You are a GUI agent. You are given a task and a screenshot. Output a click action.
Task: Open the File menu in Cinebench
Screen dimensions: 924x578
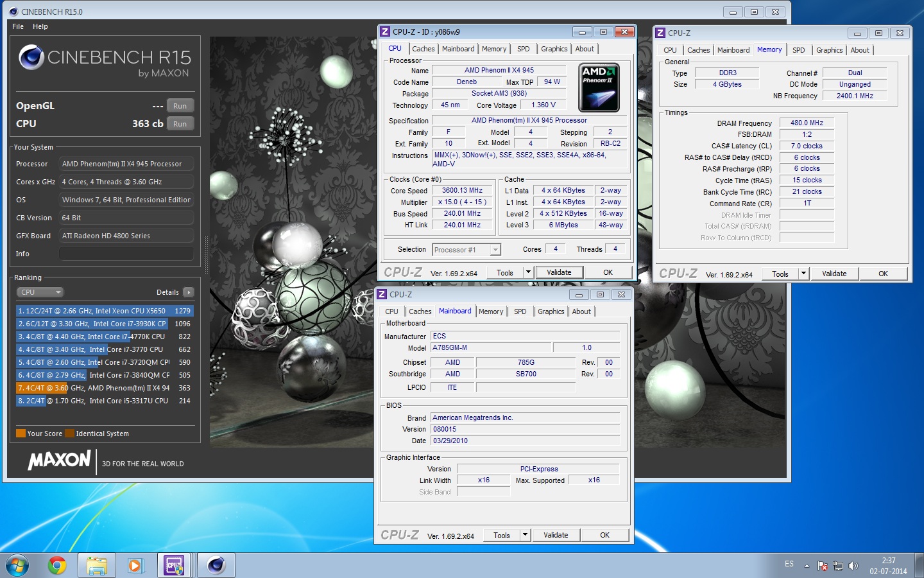point(18,26)
